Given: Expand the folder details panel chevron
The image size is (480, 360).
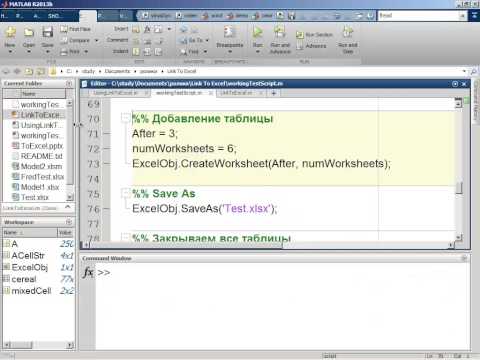Looking at the screenshot, I should coord(68,207).
